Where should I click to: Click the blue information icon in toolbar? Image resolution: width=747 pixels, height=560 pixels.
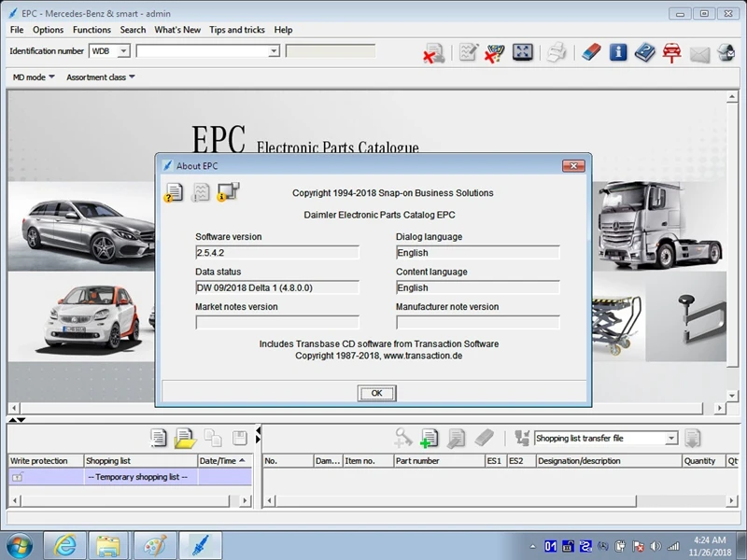point(617,52)
